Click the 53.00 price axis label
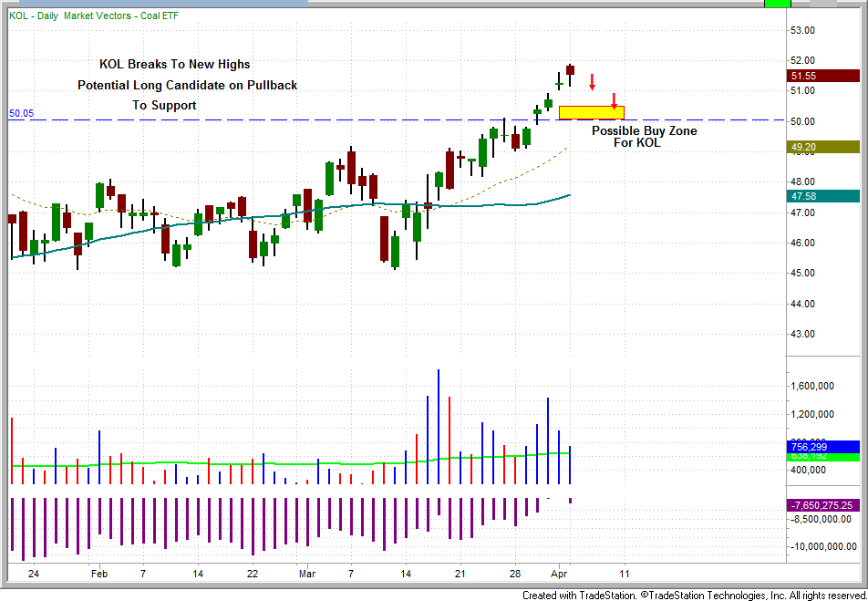This screenshot has width=868, height=601. (x=802, y=30)
